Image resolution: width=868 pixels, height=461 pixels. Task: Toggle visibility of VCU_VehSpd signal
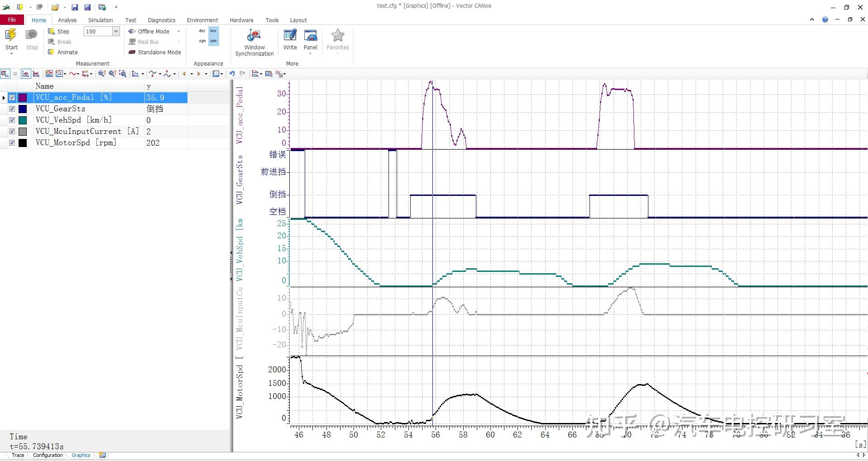[12, 120]
